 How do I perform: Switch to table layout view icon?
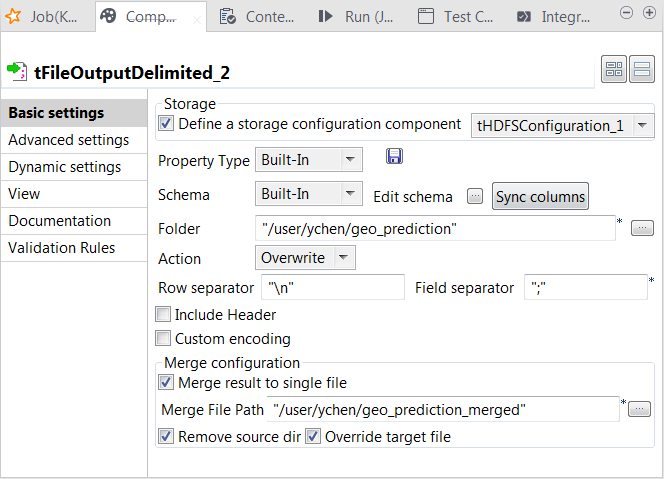click(x=614, y=70)
